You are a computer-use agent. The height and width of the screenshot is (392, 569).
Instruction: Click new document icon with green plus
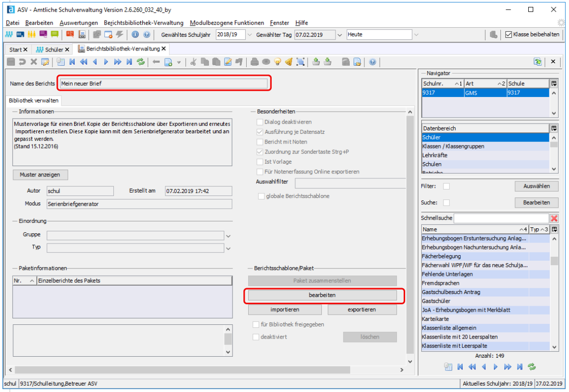[168, 62]
